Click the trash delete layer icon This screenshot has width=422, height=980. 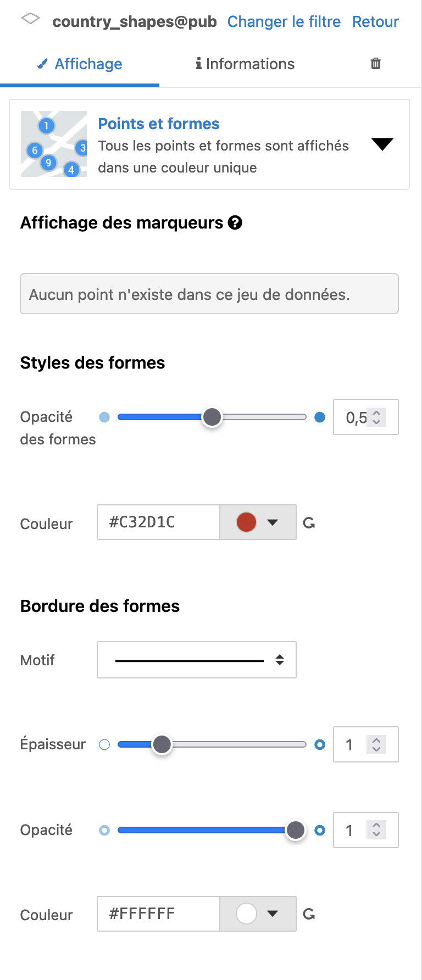click(376, 64)
